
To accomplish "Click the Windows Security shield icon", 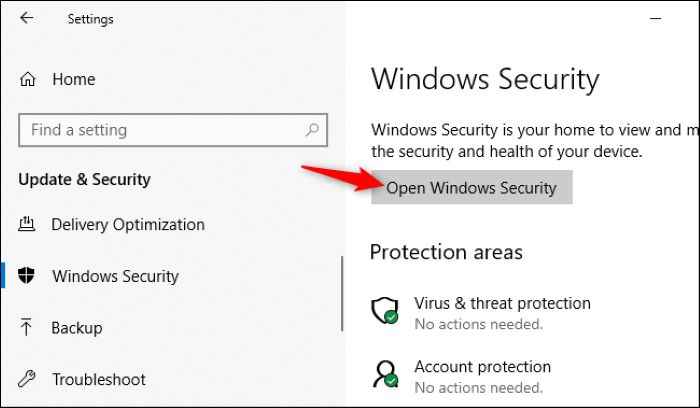I will (26, 275).
